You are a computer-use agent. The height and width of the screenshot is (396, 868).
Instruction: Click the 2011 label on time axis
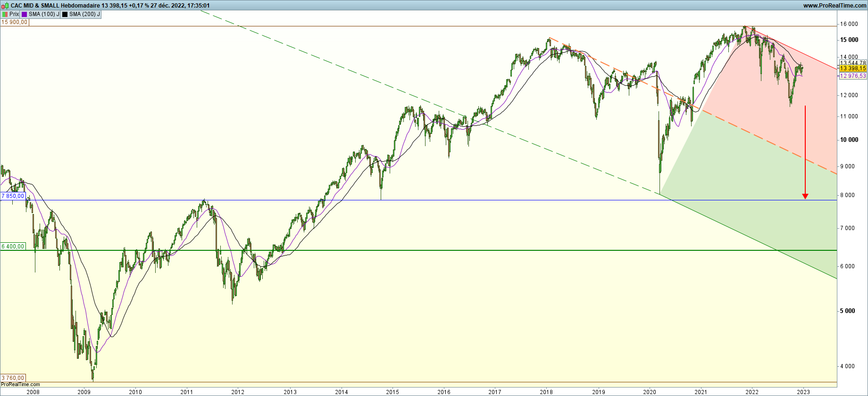187,392
